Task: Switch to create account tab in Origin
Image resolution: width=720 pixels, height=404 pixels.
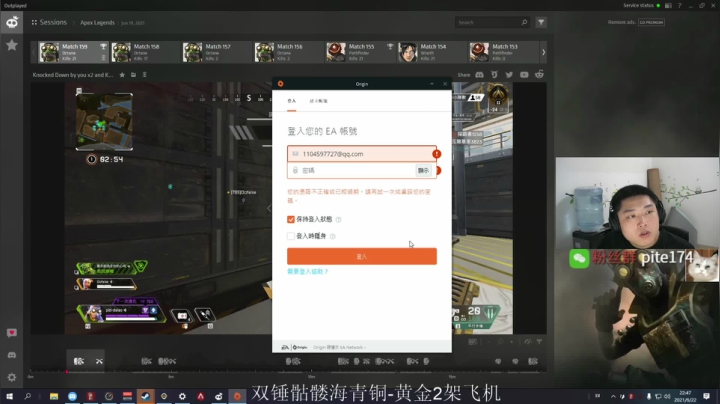Action: 318,101
